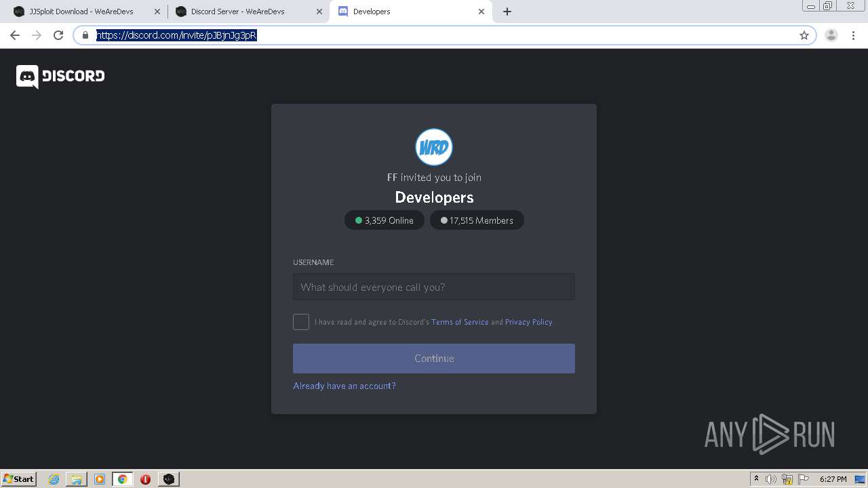Open Internet Explorer from the taskbar

[54, 479]
